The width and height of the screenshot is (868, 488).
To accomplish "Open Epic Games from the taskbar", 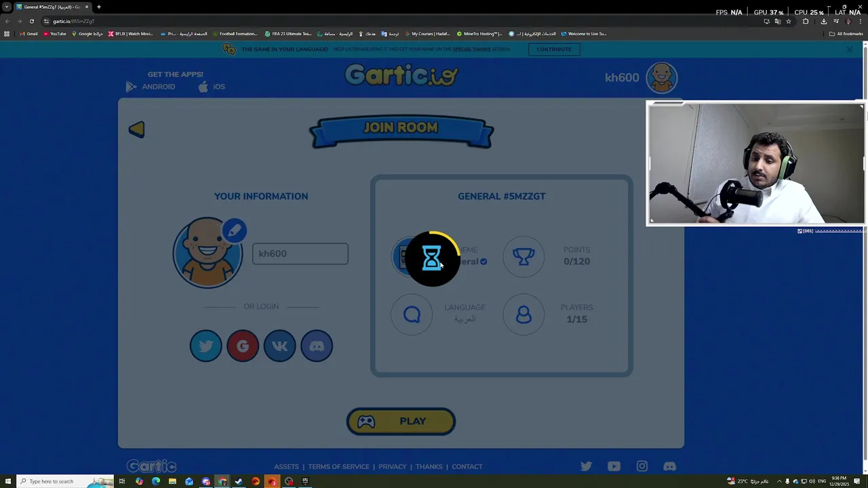I will tap(305, 481).
